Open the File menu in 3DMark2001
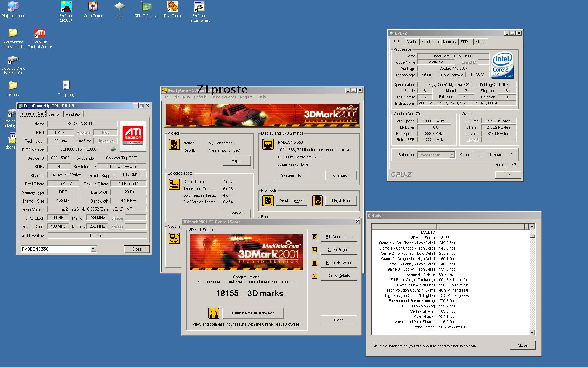The image size is (588, 368). pyautogui.click(x=166, y=97)
